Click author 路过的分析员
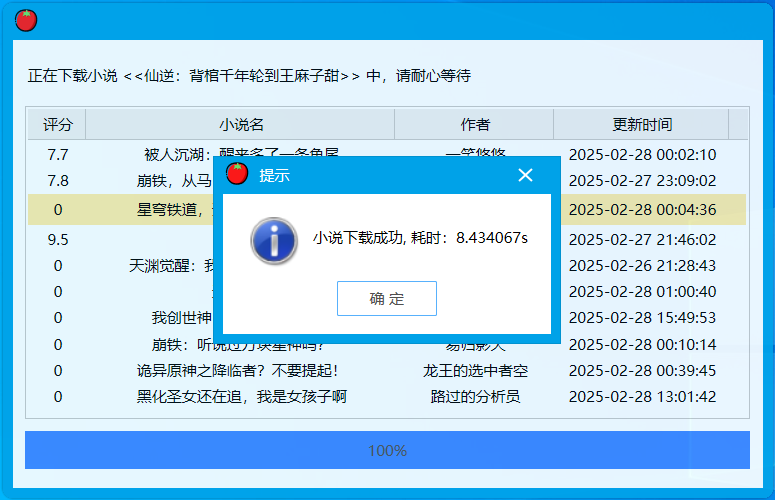 [475, 396]
